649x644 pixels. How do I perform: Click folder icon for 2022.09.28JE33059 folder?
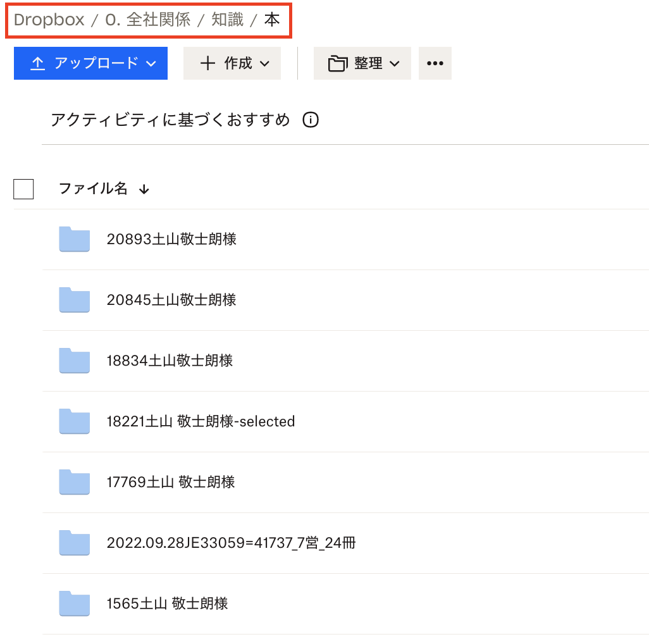(x=74, y=543)
